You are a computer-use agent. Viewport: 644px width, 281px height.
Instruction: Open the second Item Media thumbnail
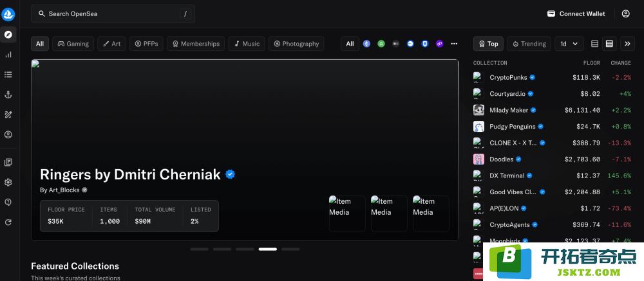click(389, 213)
